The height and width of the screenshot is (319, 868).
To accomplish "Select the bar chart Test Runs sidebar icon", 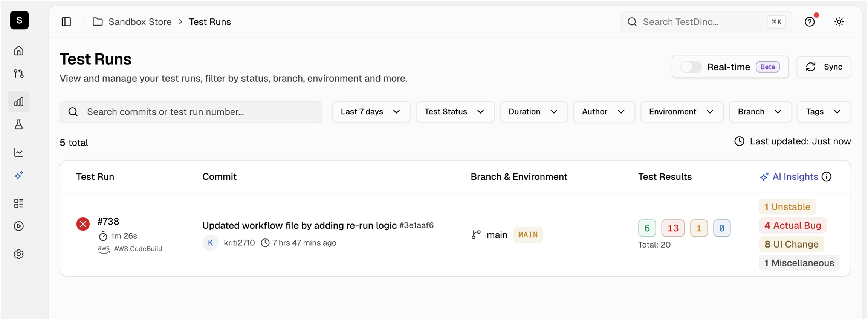I will tap(19, 102).
